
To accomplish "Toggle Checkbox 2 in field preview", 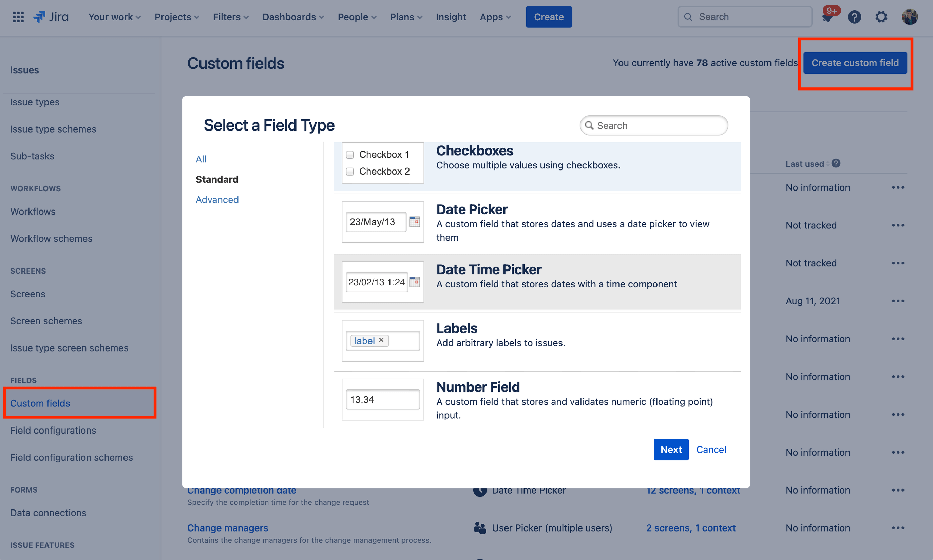I will pos(350,171).
